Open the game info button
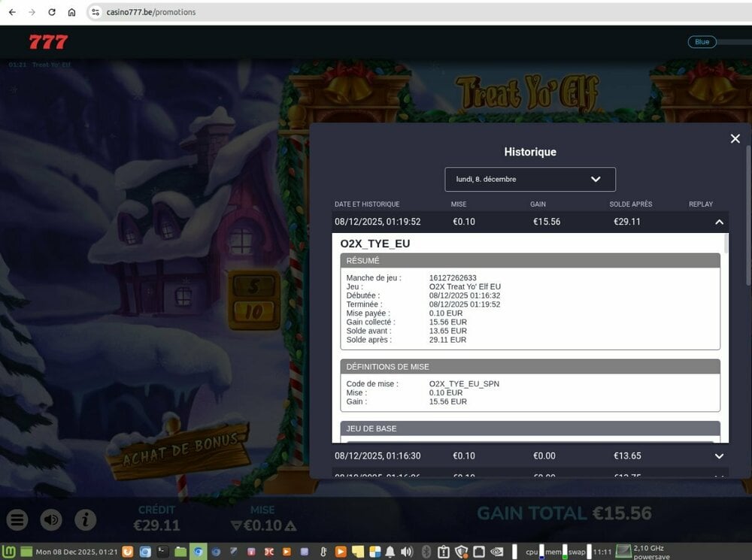The width and height of the screenshot is (752, 560). (86, 519)
